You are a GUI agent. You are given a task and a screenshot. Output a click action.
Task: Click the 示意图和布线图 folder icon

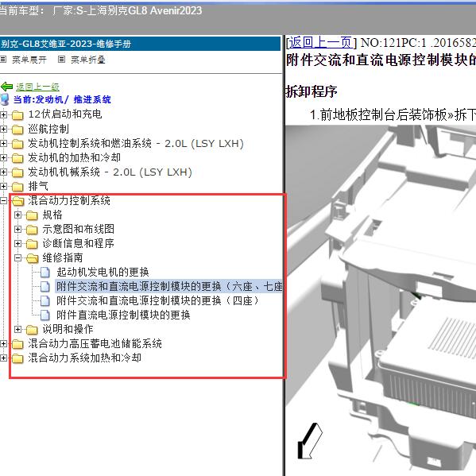click(32, 229)
